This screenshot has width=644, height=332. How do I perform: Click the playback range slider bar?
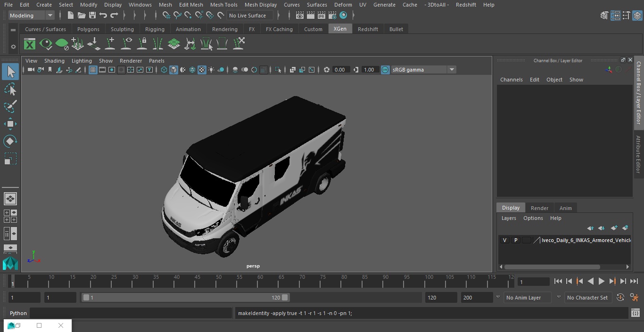coord(186,298)
